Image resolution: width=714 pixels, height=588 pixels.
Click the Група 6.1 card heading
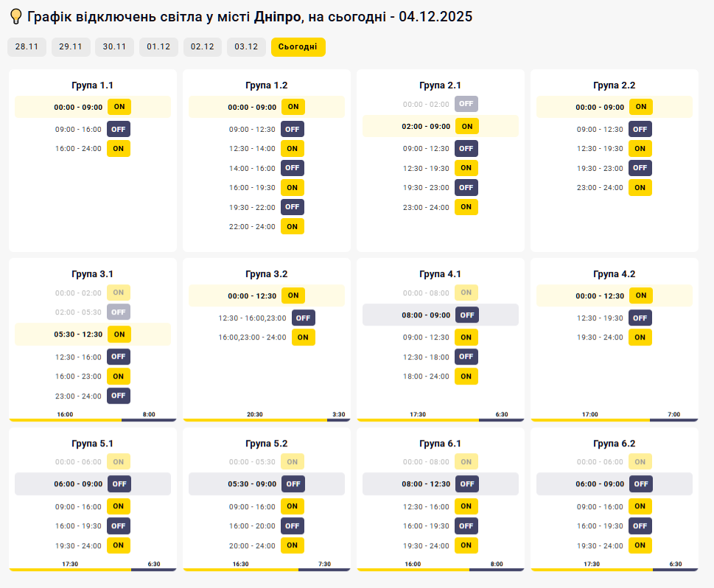[440, 444]
